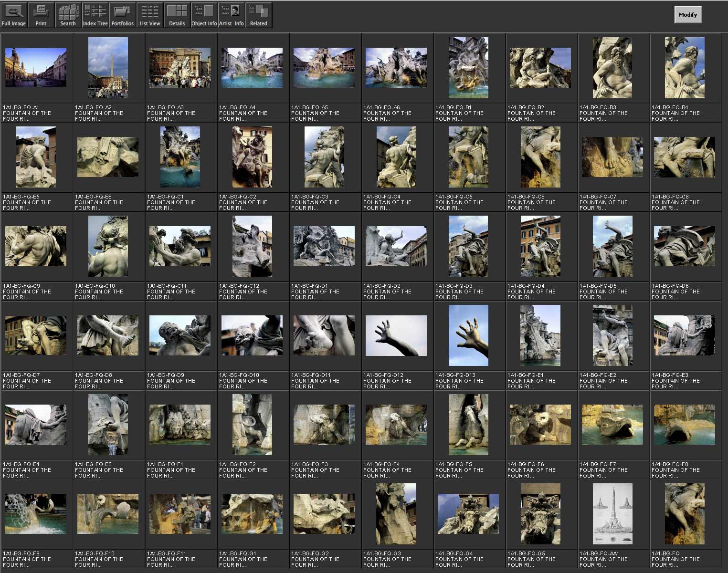Select thumbnail 1A1-BG-FQ-E1

[540, 335]
